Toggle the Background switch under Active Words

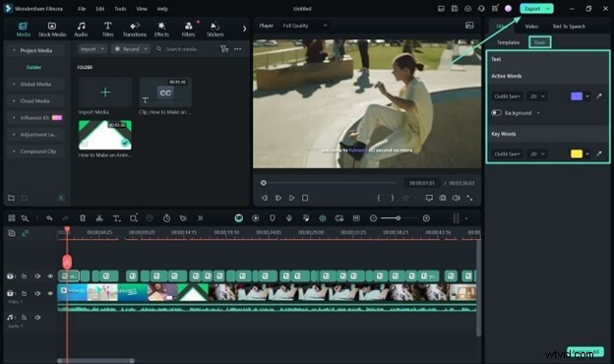click(497, 113)
